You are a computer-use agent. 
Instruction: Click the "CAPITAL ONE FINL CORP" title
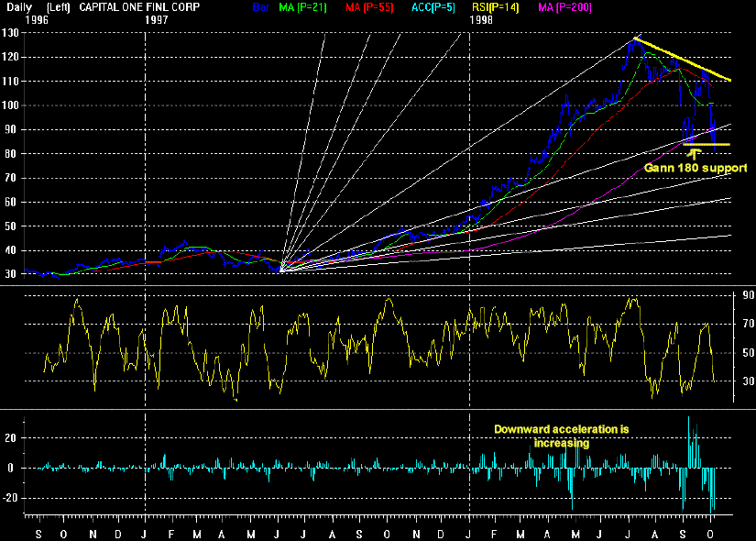(139, 7)
